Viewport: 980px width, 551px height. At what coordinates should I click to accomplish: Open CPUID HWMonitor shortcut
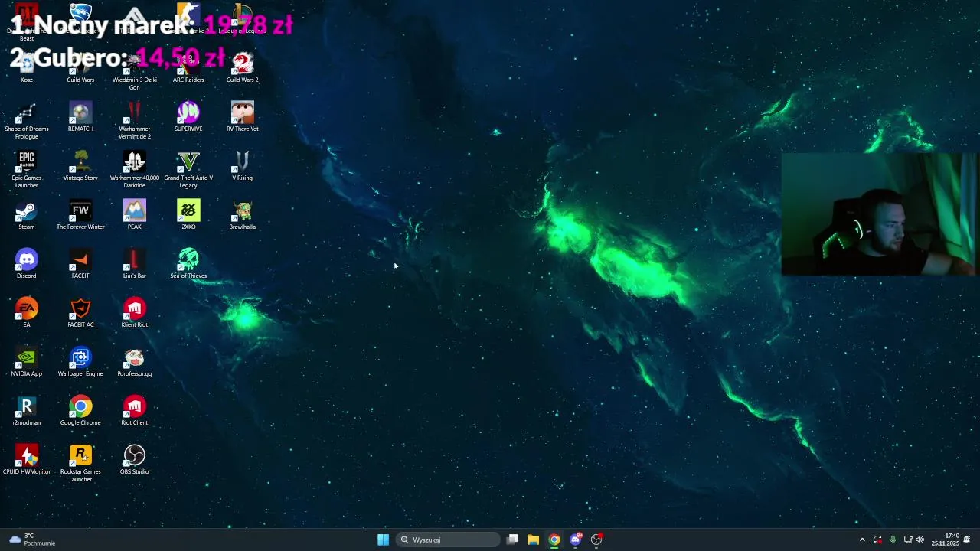27,459
